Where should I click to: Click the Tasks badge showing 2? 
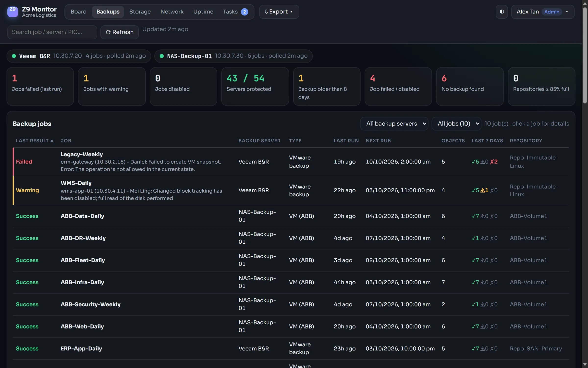tap(244, 12)
